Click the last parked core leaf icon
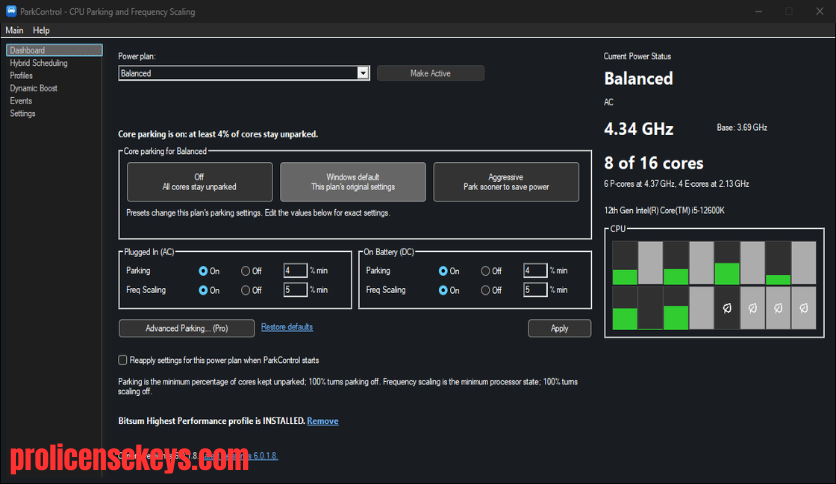Viewport: 836px width, 484px height. click(x=803, y=308)
